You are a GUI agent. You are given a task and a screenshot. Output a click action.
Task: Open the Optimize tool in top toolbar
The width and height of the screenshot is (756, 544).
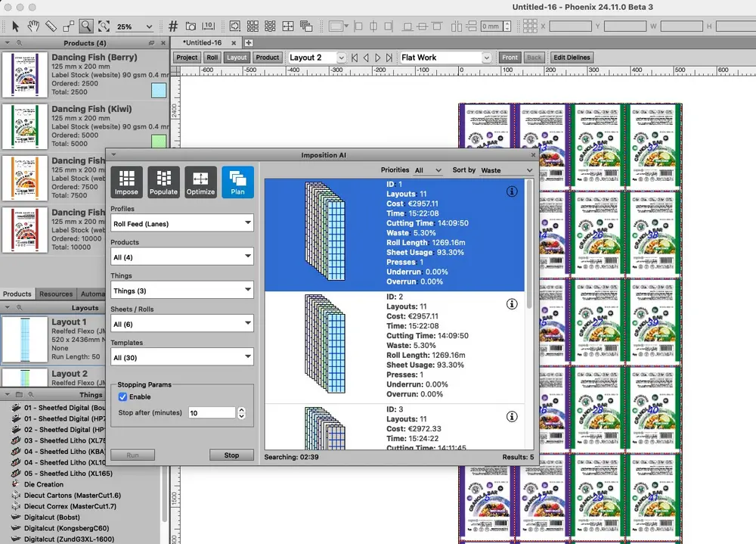[288, 26]
